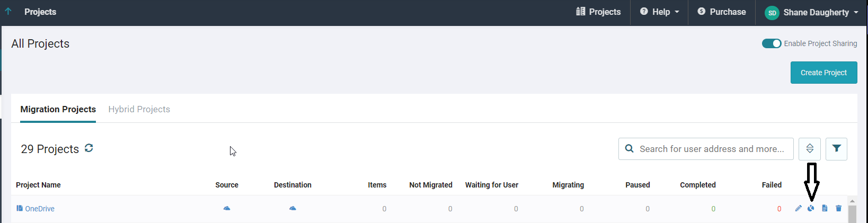Viewport: 868px width, 223px height.
Task: Edit the OneDrive project with pencil icon
Action: [x=798, y=209]
